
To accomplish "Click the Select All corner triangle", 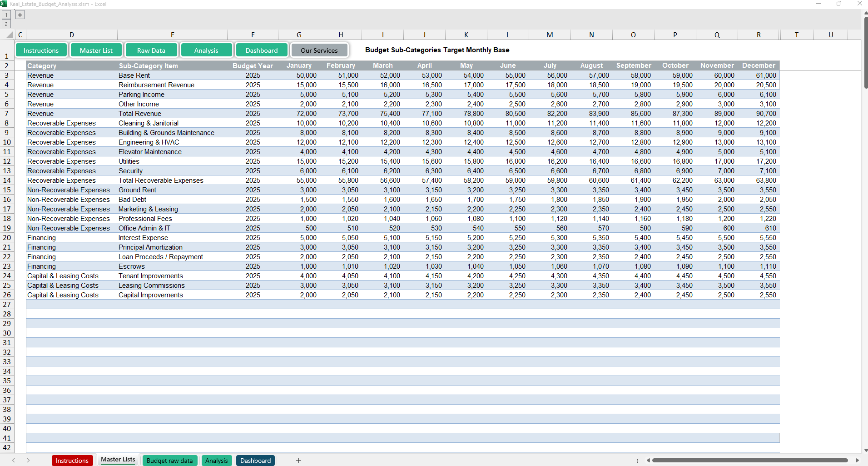I will pyautogui.click(x=9, y=35).
